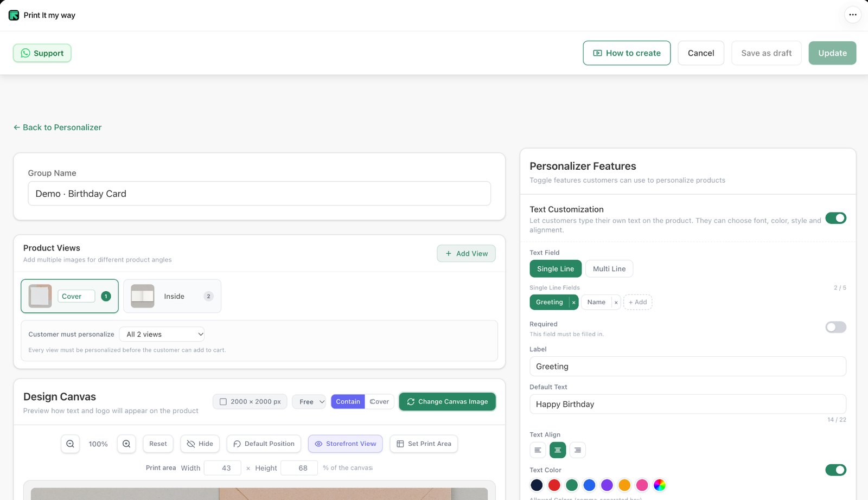
Task: Click the Cancel button
Action: click(701, 53)
